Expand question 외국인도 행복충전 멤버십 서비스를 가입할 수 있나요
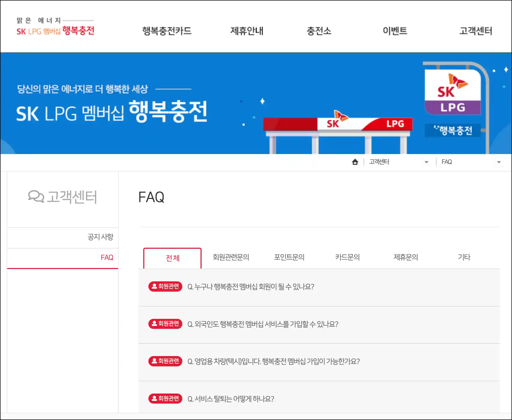This screenshot has height=420, width=512. click(319, 325)
